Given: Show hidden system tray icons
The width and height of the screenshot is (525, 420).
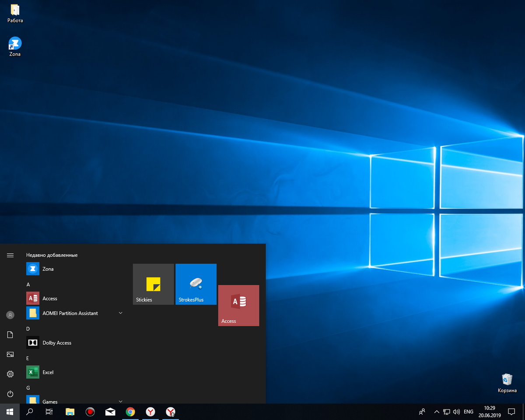Looking at the screenshot, I should point(436,412).
